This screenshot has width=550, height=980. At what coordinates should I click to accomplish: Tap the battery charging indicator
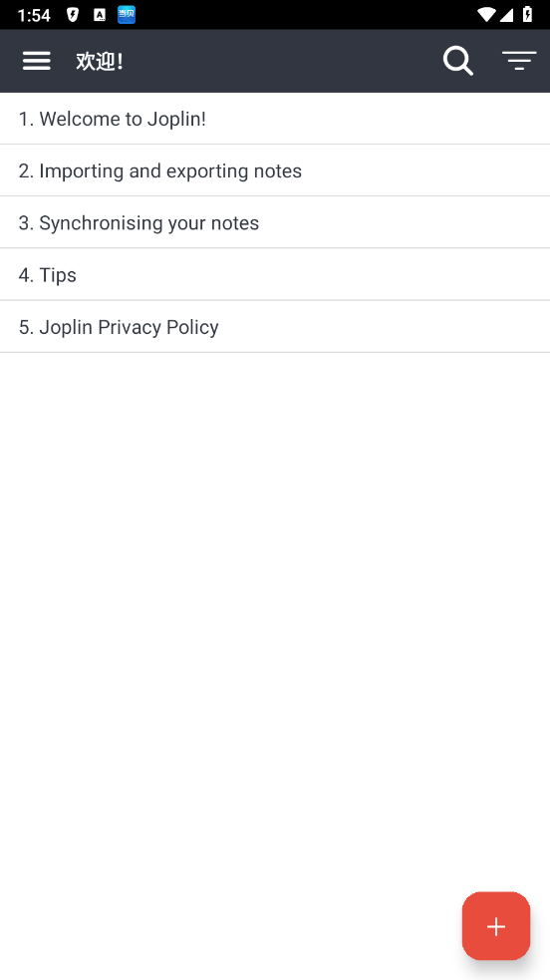(x=527, y=14)
